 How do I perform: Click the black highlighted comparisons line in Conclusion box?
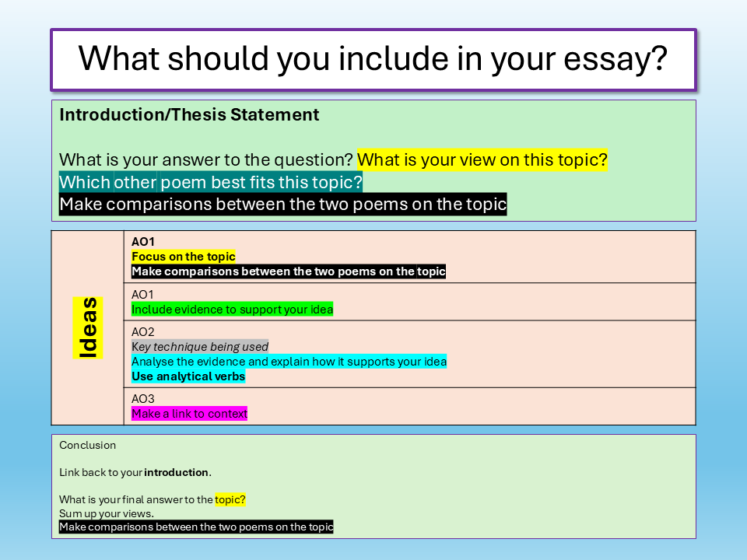pos(196,527)
